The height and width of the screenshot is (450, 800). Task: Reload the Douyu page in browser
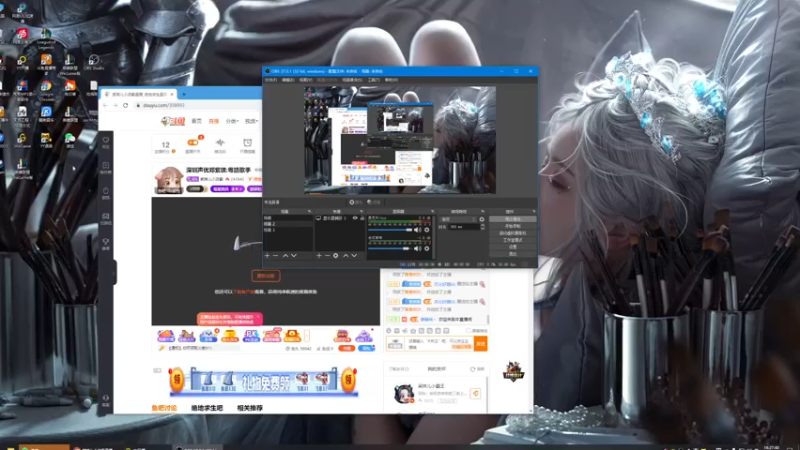click(126, 105)
